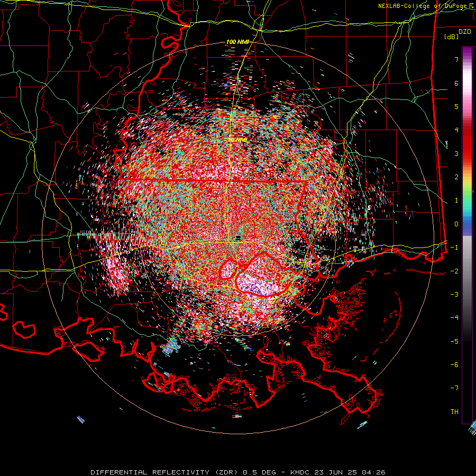476x476 pixels.
Task: Click the 3 value on color scale
Action: [x=456, y=153]
